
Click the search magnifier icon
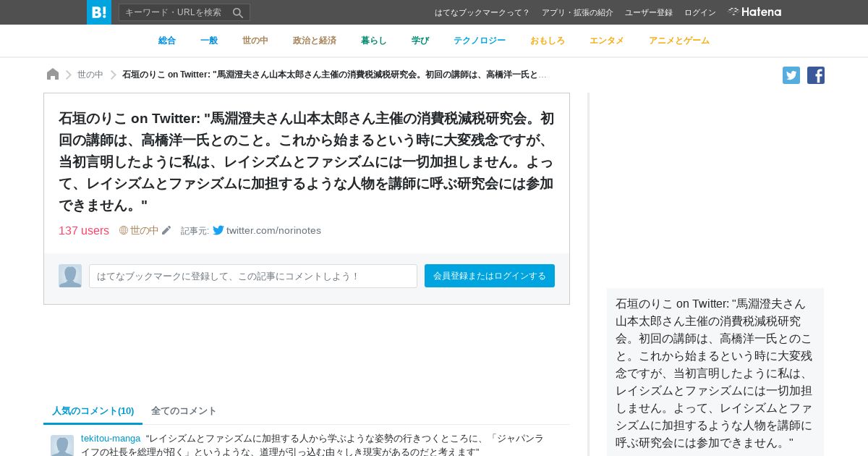[x=238, y=12]
